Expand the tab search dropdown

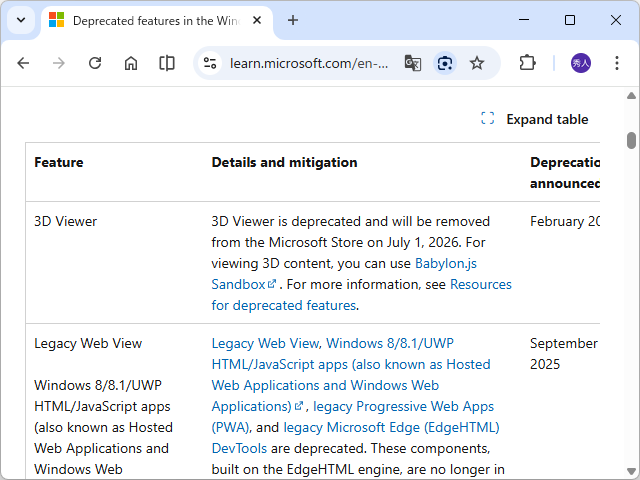pyautogui.click(x=21, y=20)
